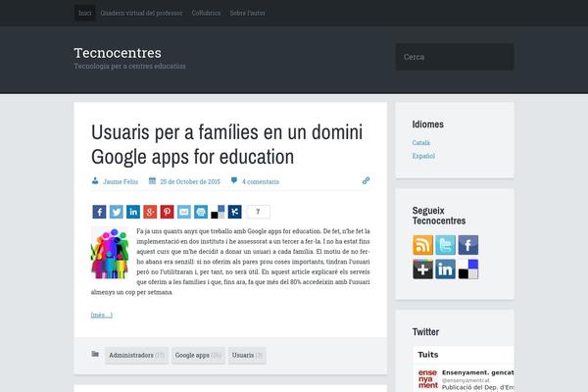The width and height of the screenshot is (588, 392).
Task: Open the Administradors category tag
Action: coord(136,355)
